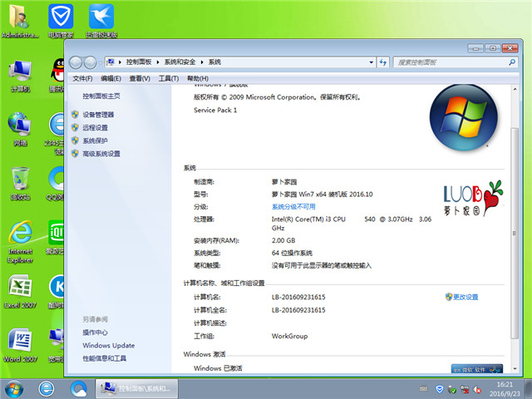
Task: Open 设备管理器 link
Action: tap(98, 115)
